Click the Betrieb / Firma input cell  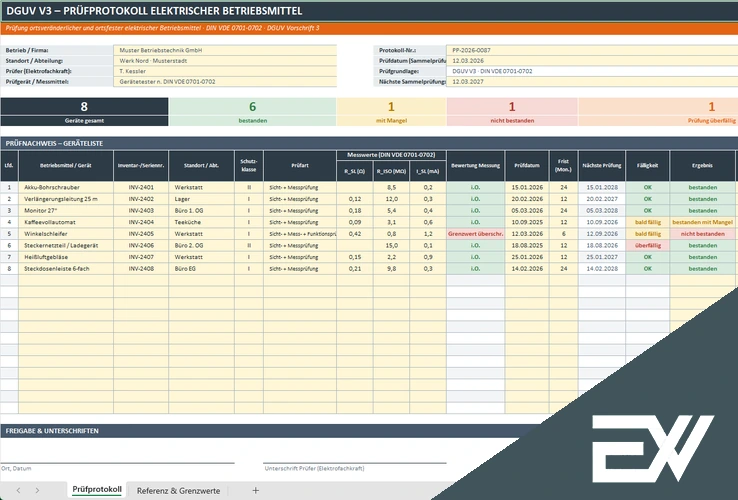225,50
